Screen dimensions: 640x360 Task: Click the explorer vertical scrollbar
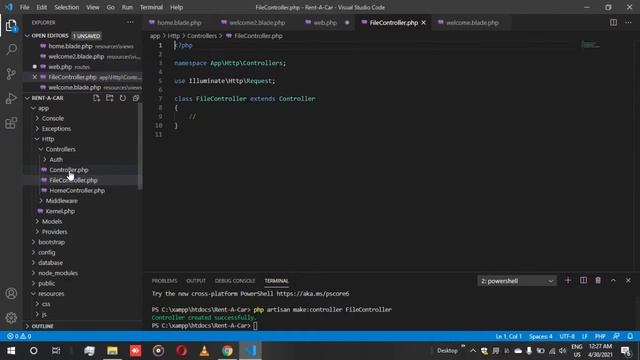140,147
